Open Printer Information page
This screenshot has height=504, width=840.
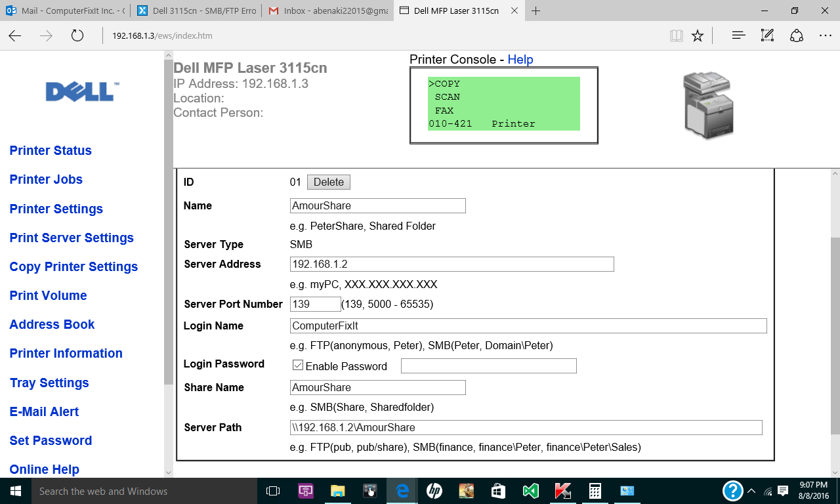pos(66,353)
